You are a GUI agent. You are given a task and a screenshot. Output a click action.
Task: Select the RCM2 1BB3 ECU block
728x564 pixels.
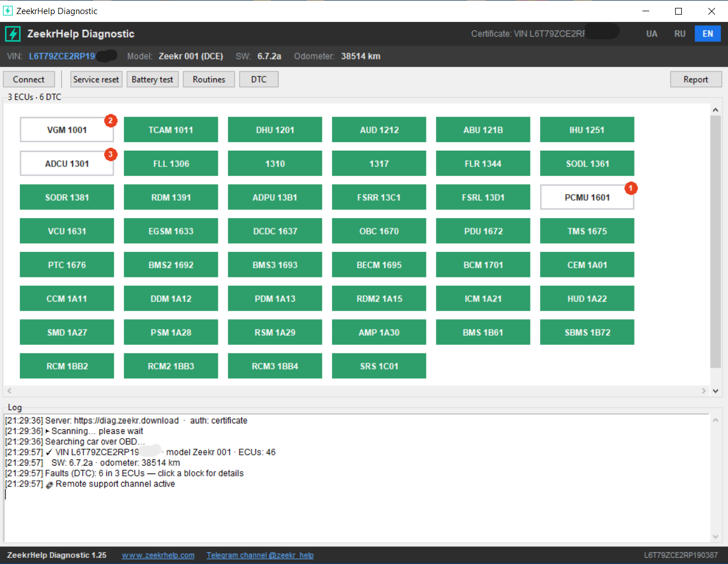pyautogui.click(x=171, y=366)
